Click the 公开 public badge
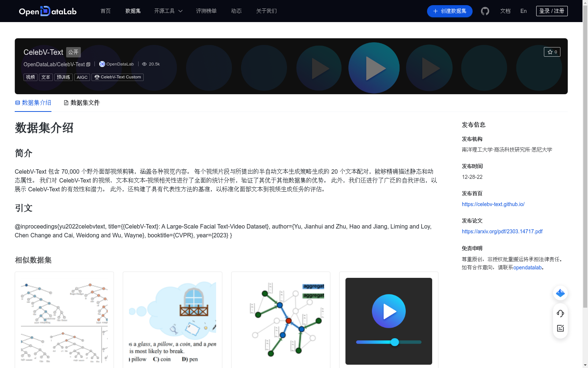 click(73, 52)
